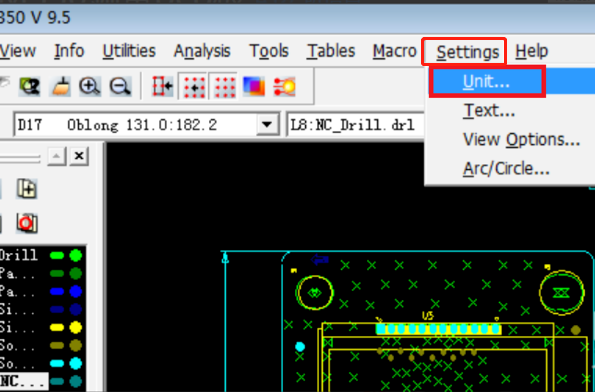The height and width of the screenshot is (392, 596).
Task: Click the cyan So... draw swatch
Action: pyautogui.click(x=57, y=363)
